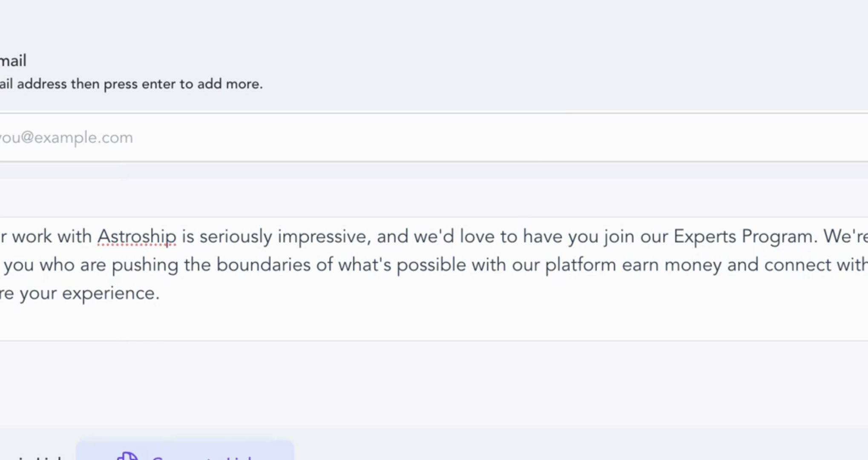868x460 pixels.
Task: Click the copy icon in the Generate Link button
Action: 127,456
